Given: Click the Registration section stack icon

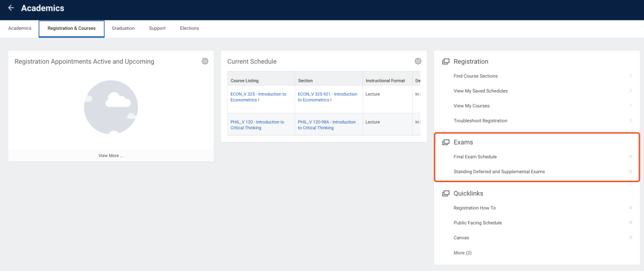Looking at the screenshot, I should coord(445,61).
